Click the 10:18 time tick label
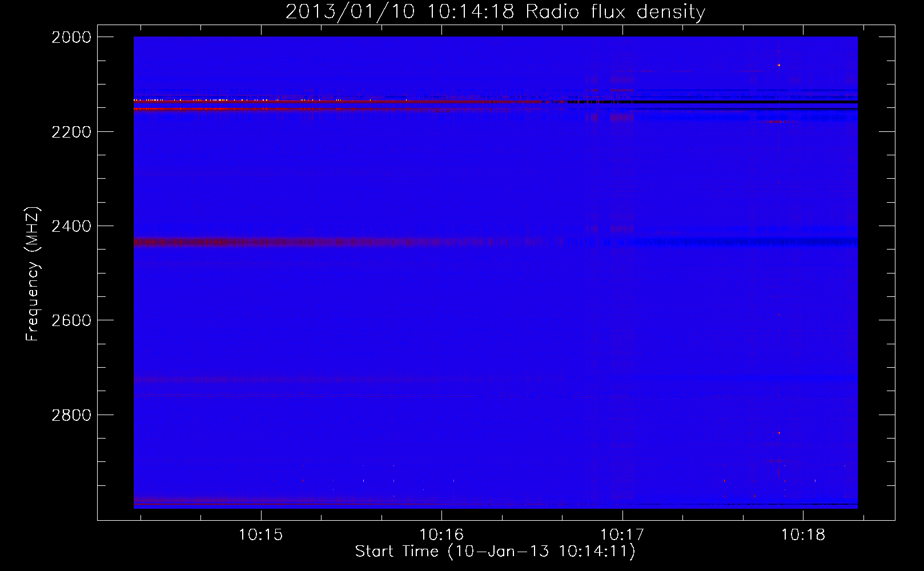The image size is (924, 571). [803, 535]
